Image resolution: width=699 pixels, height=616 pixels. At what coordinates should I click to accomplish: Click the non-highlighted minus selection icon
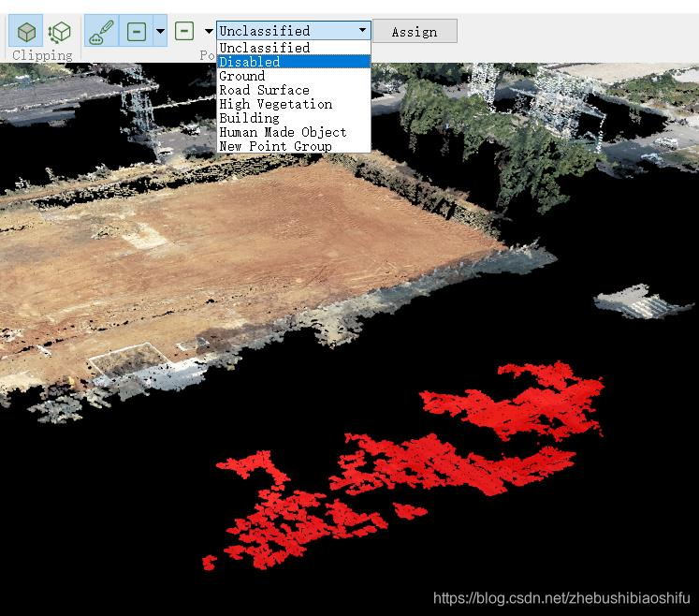click(184, 31)
